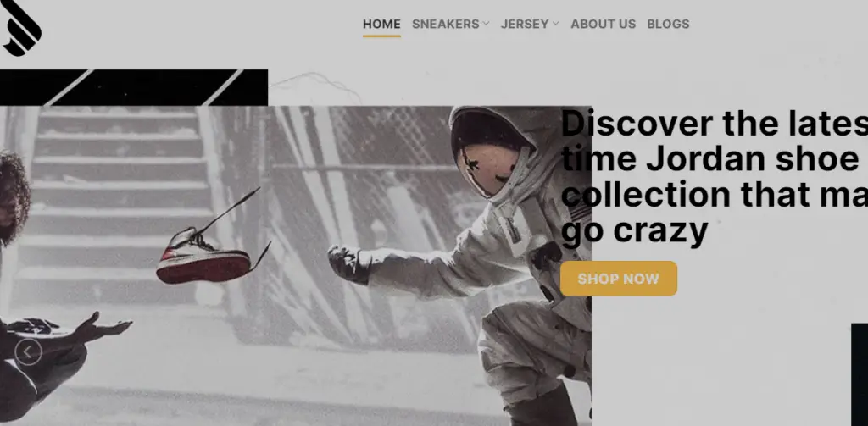The height and width of the screenshot is (426, 868).
Task: Click the yellow SHOP NOW button
Action: pos(618,279)
